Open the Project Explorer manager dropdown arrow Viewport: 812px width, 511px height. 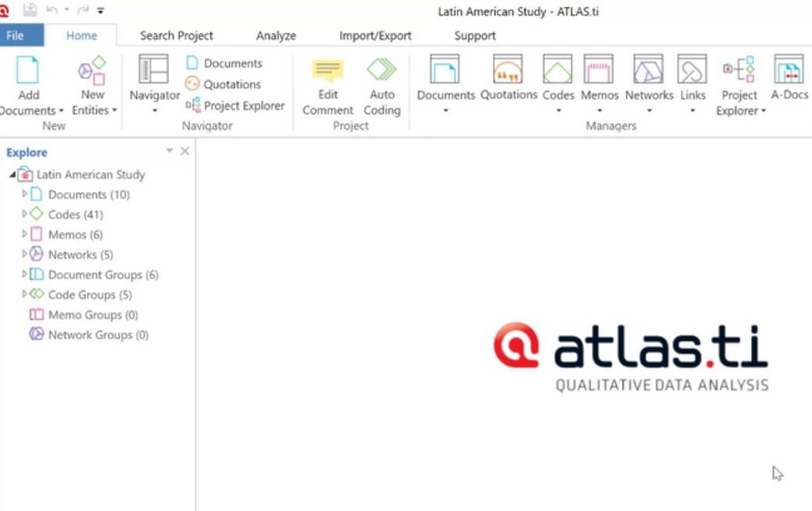coord(763,110)
